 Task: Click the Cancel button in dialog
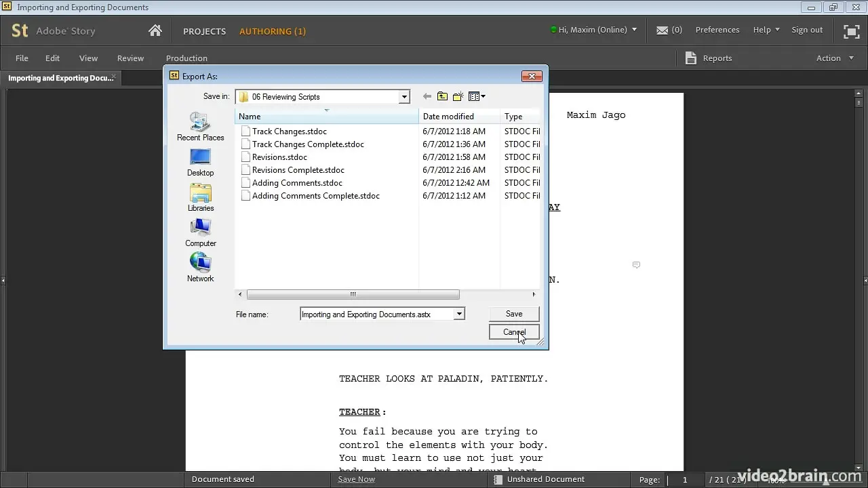click(x=514, y=332)
